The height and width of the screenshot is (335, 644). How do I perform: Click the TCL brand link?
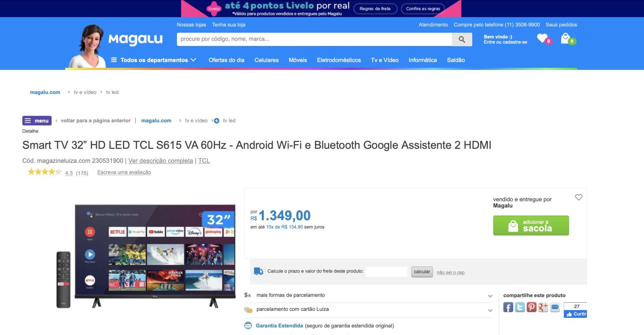[204, 160]
